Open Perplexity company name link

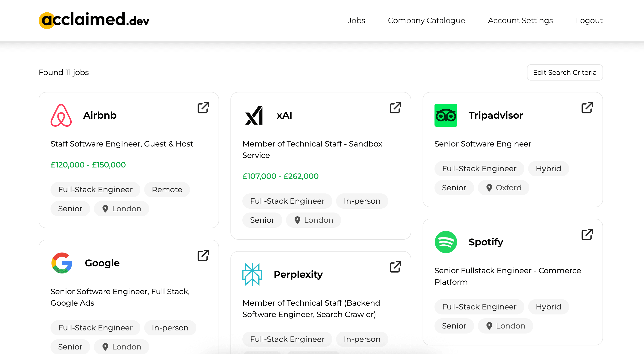click(298, 274)
